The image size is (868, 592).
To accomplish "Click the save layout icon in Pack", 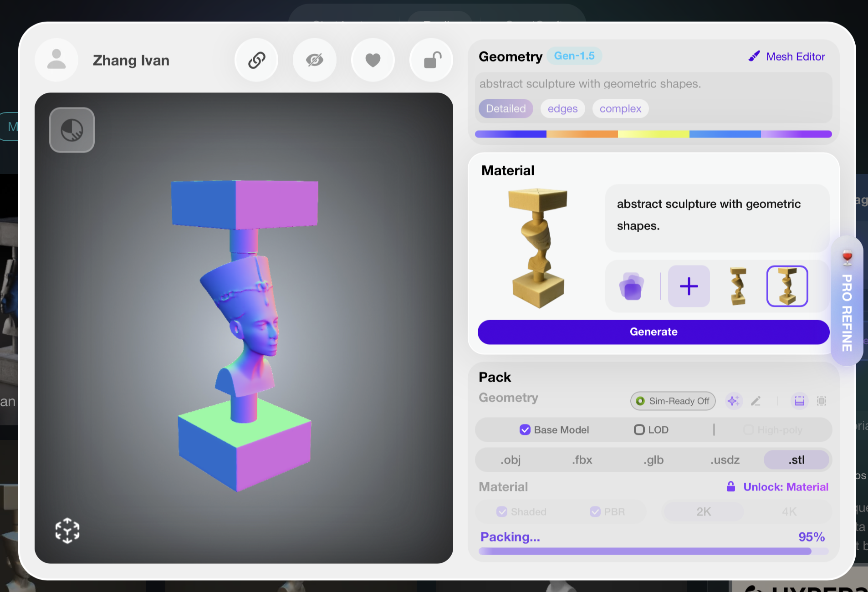I will (799, 401).
